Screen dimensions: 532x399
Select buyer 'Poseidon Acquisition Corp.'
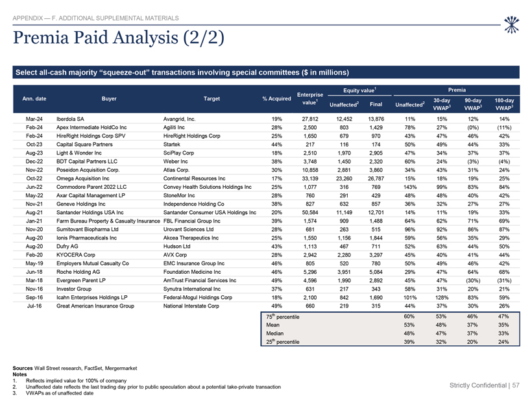[88, 170]
